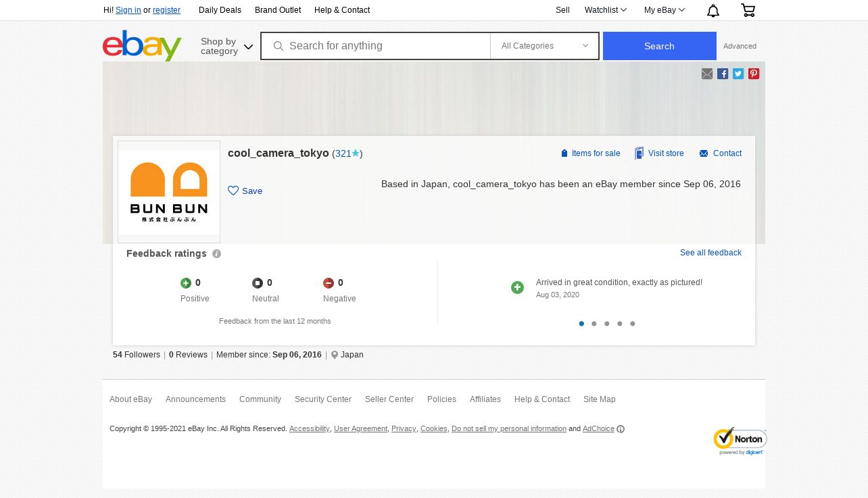Click the AdChoice info icon

point(621,429)
